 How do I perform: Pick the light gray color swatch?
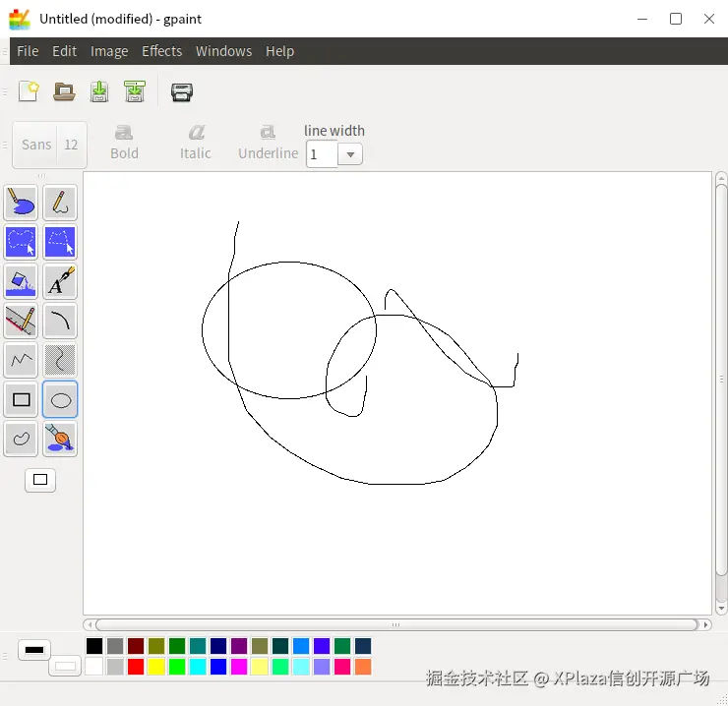coord(115,667)
